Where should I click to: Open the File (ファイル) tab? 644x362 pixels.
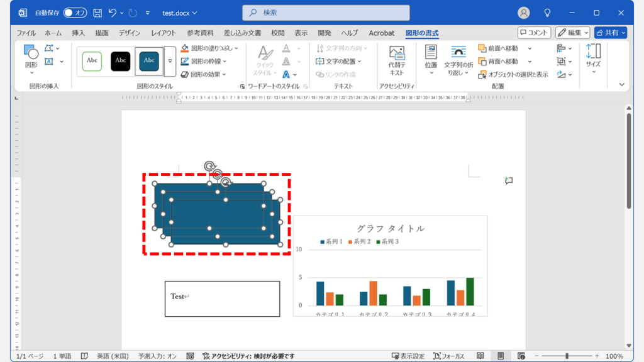click(26, 33)
